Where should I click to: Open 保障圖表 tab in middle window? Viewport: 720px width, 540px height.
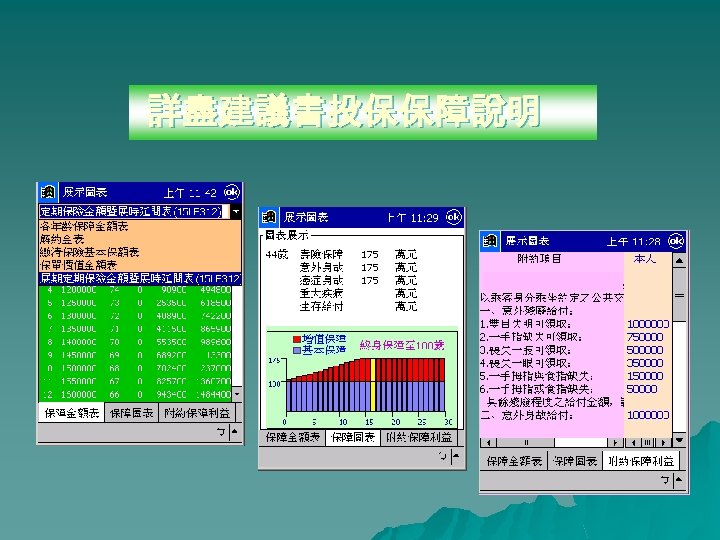tap(353, 437)
